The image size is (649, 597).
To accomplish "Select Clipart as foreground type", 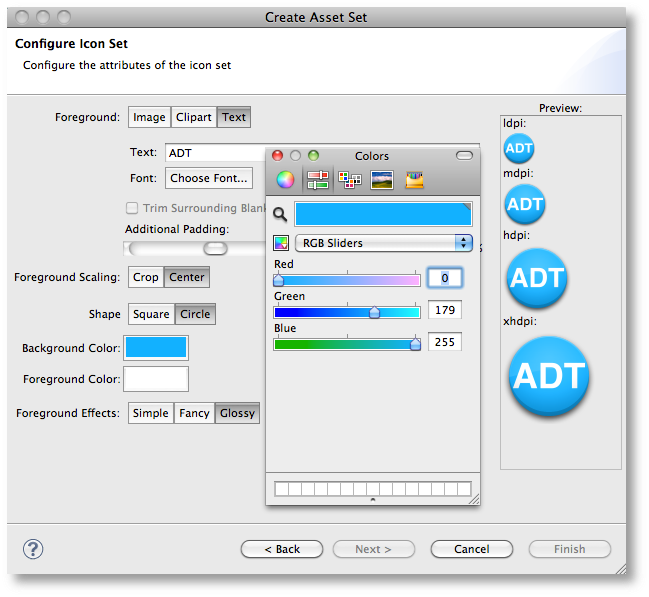I will point(193,117).
